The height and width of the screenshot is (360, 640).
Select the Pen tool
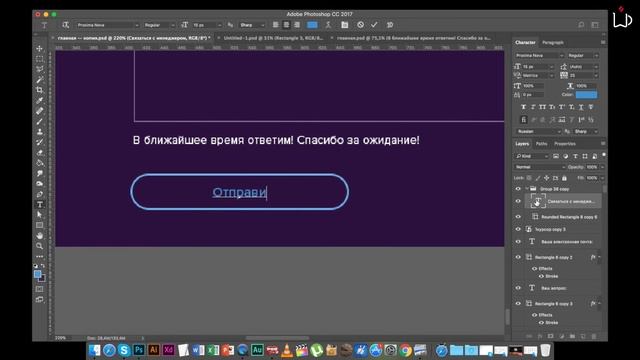40,194
